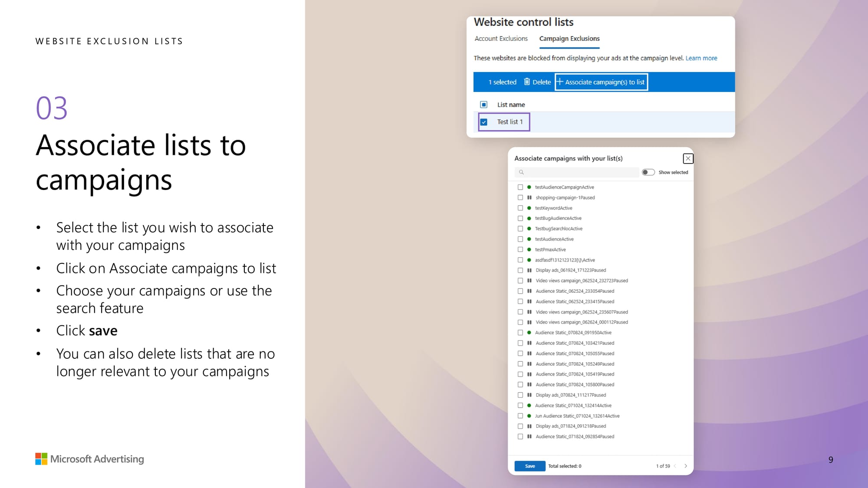Click green status dot for testAudienceCampaign
868x488 pixels.
(x=529, y=187)
